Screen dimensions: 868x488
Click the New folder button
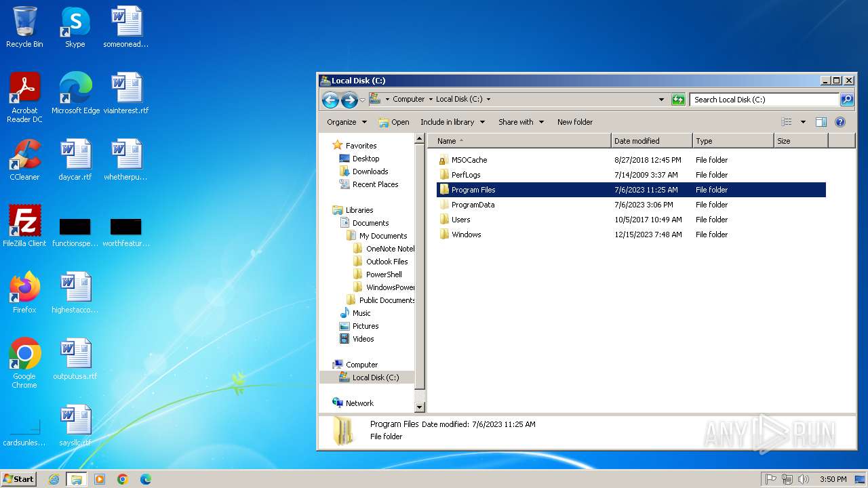[x=575, y=122]
